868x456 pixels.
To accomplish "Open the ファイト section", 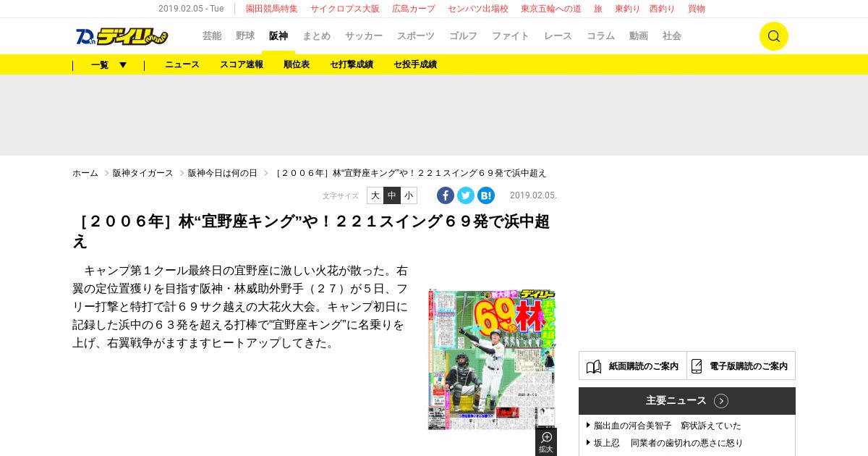I will pos(511,36).
